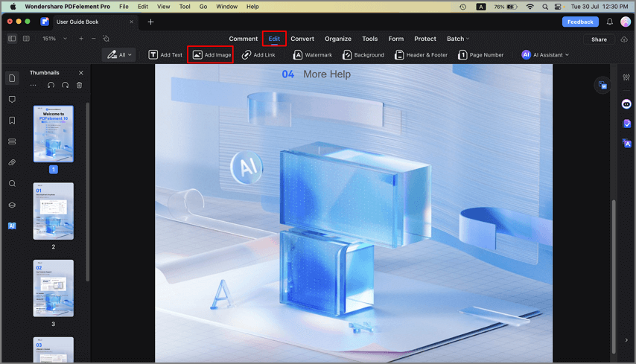Click the Add Image tool
Viewport: 636px width, 364px height.
coord(212,55)
